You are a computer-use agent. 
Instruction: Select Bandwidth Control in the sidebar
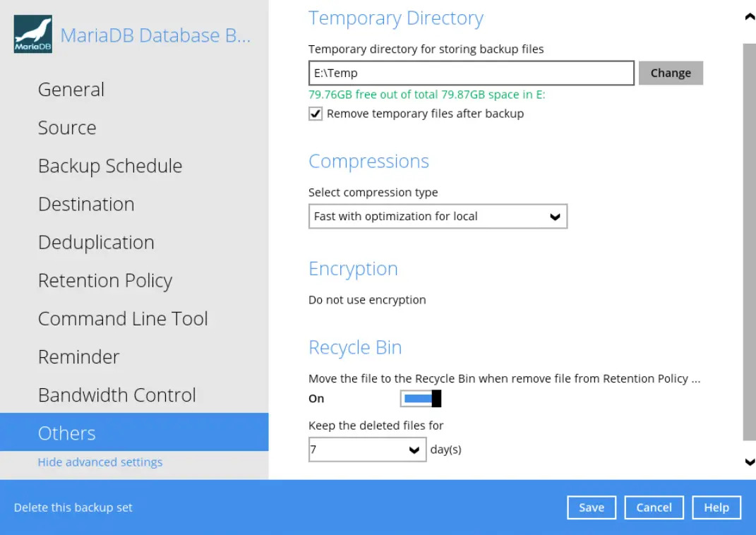[x=117, y=395]
